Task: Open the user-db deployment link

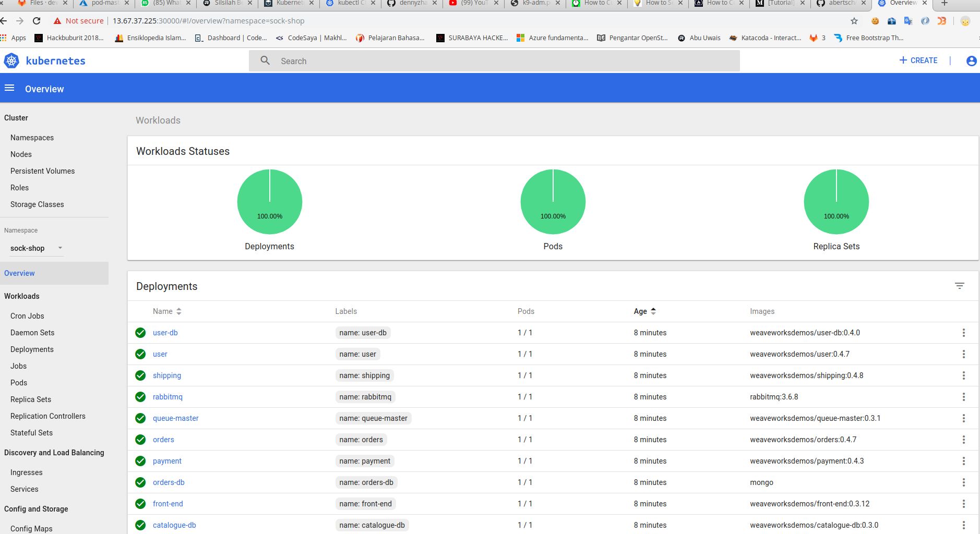Action: point(165,333)
